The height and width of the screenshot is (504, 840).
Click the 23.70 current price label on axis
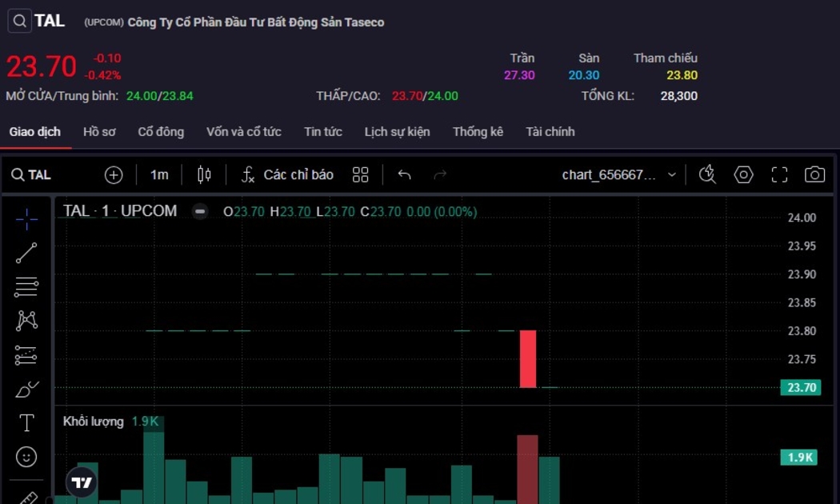[801, 388]
